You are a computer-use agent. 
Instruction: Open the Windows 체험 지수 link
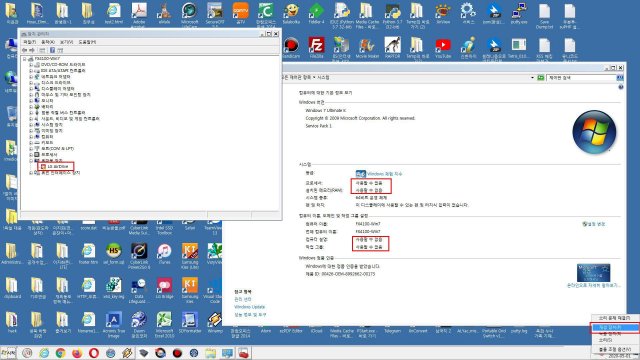[x=384, y=174]
